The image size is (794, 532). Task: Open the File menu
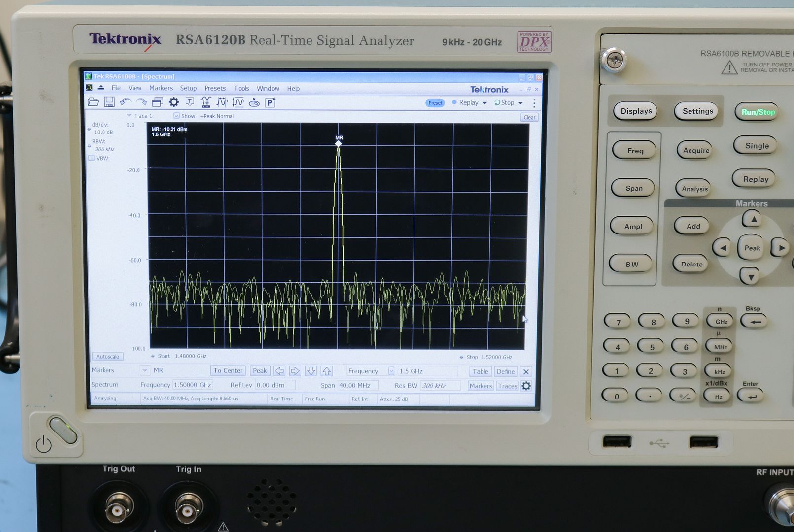[x=116, y=88]
